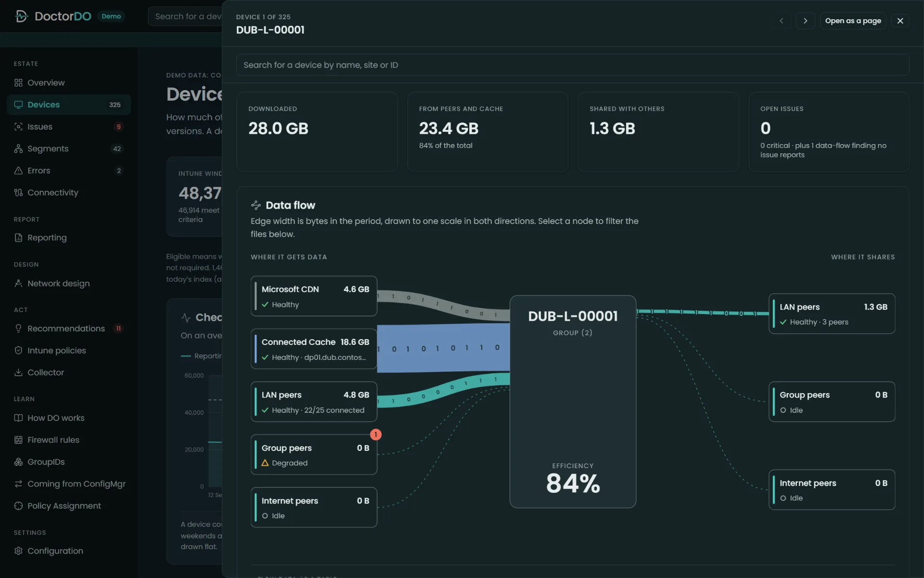The image size is (924, 578).
Task: Click the Open Issues summary card
Action: pos(829,132)
